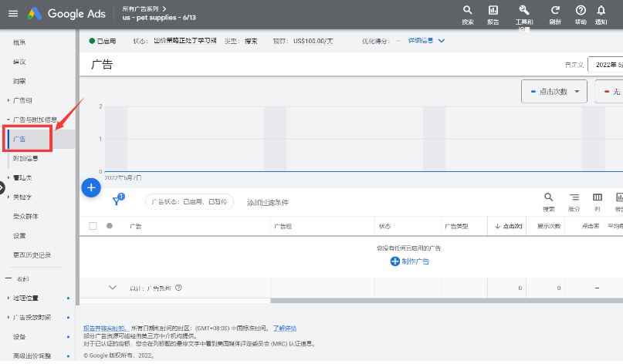Open the 点击次数 metric dropdown
623x364 pixels.
point(554,91)
